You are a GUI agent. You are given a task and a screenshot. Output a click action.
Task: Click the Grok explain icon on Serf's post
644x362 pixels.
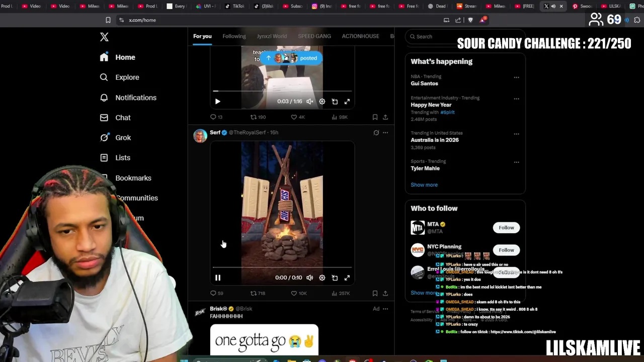point(376,133)
